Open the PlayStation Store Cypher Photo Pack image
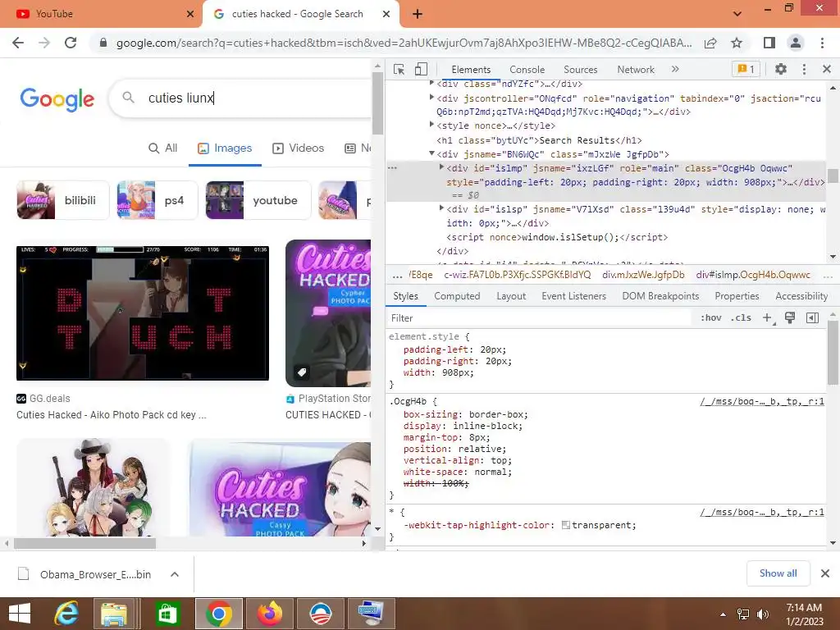The image size is (840, 630). 328,313
